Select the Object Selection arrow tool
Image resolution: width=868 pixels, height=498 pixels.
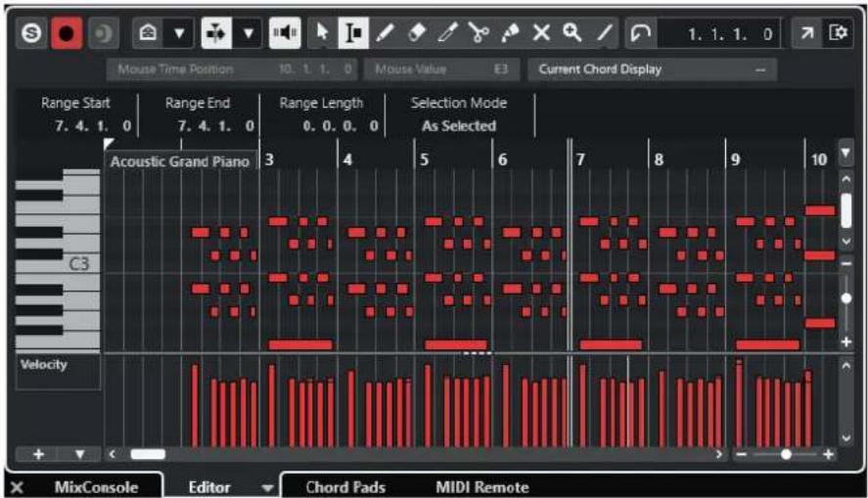(x=322, y=33)
